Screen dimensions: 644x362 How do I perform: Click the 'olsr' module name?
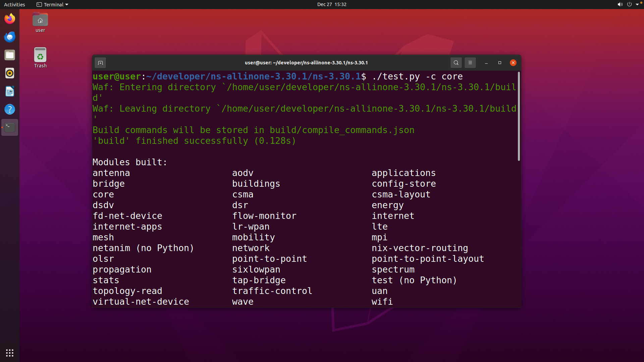pyautogui.click(x=103, y=259)
